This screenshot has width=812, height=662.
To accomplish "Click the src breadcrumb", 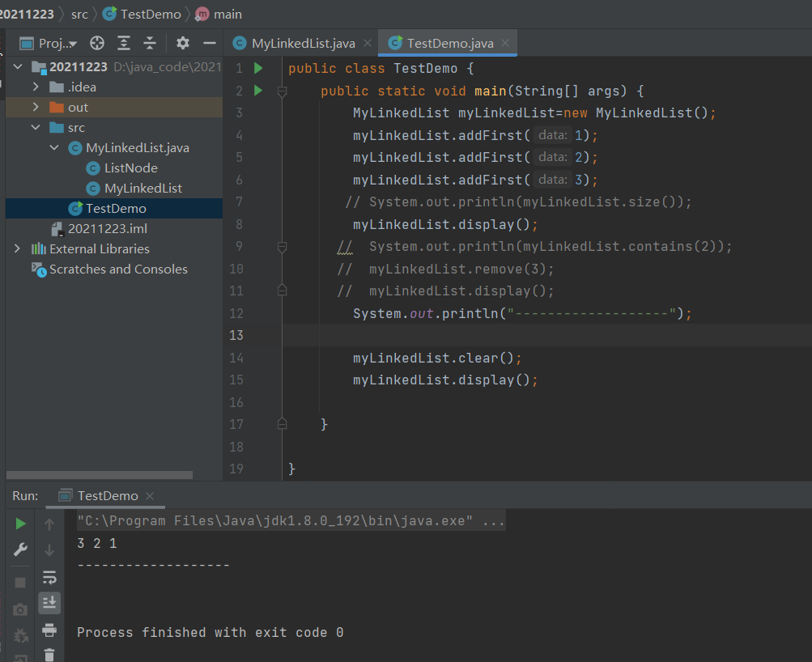I will tap(79, 14).
